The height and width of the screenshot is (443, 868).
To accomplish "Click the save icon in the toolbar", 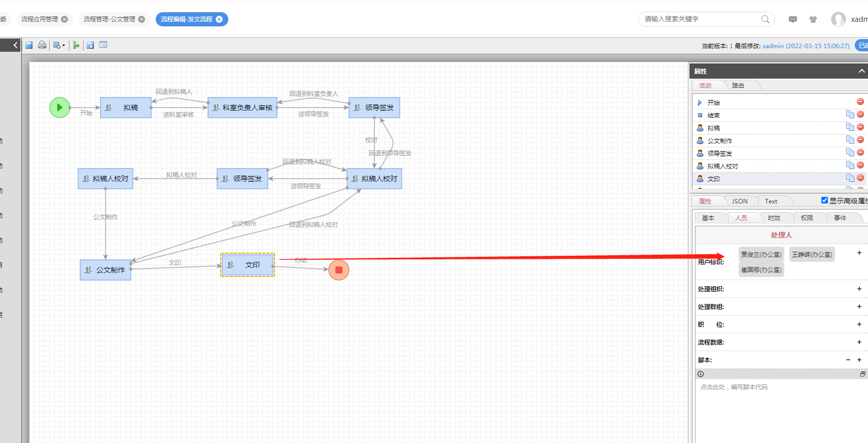I will pyautogui.click(x=29, y=45).
